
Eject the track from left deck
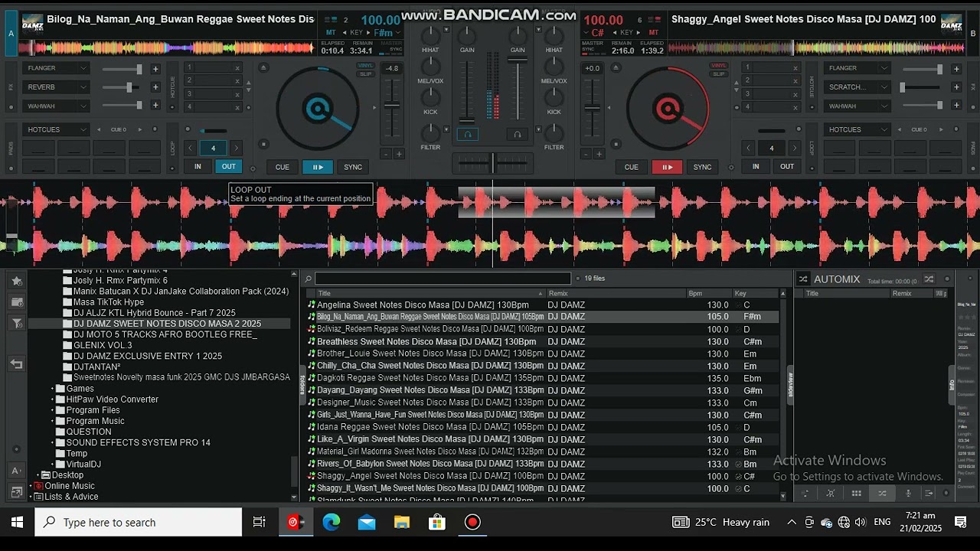[x=263, y=67]
